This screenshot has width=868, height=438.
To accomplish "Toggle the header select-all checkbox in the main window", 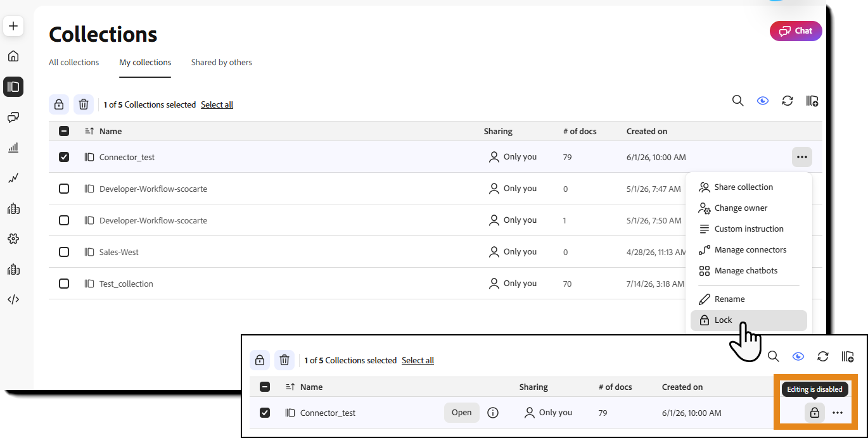I will [64, 131].
